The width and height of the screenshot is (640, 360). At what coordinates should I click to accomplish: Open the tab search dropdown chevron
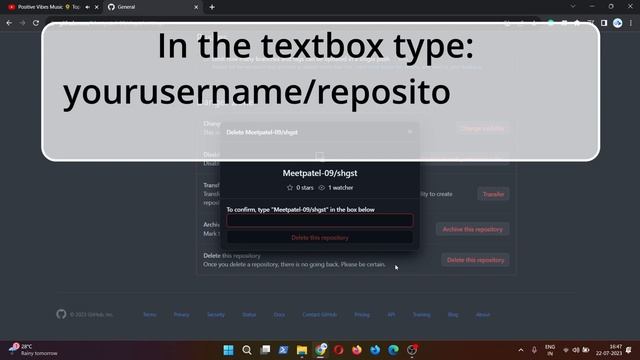click(x=573, y=7)
